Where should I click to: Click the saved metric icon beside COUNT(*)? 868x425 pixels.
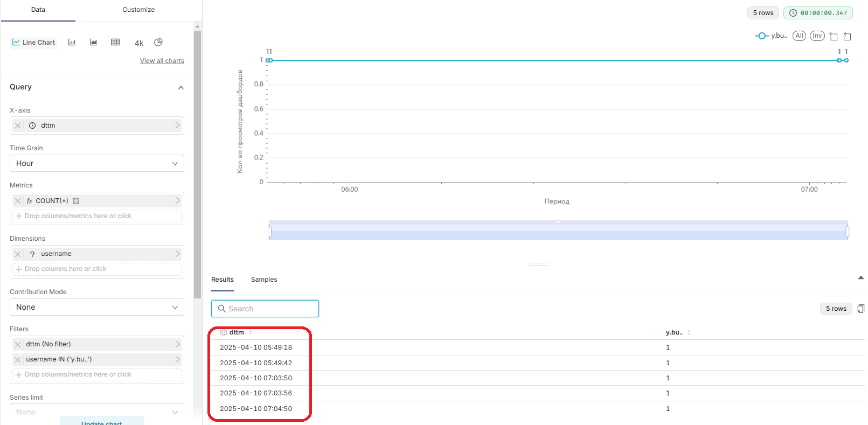click(x=76, y=201)
